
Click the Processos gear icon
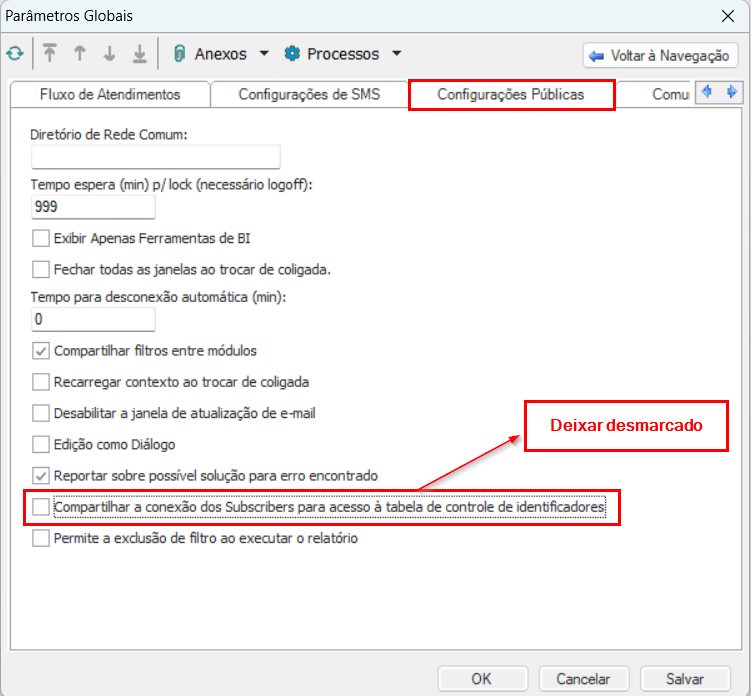[x=292, y=54]
